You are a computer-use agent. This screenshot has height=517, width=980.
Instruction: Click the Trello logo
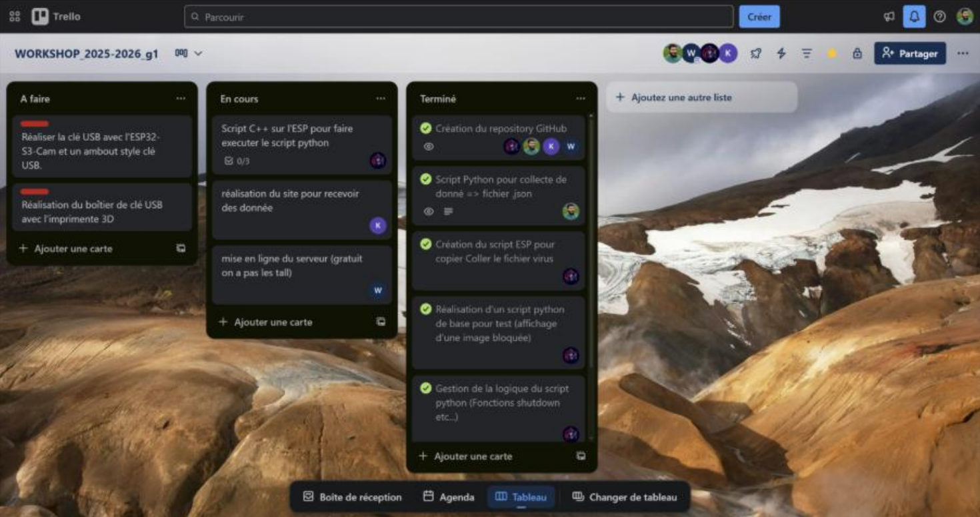pos(56,17)
